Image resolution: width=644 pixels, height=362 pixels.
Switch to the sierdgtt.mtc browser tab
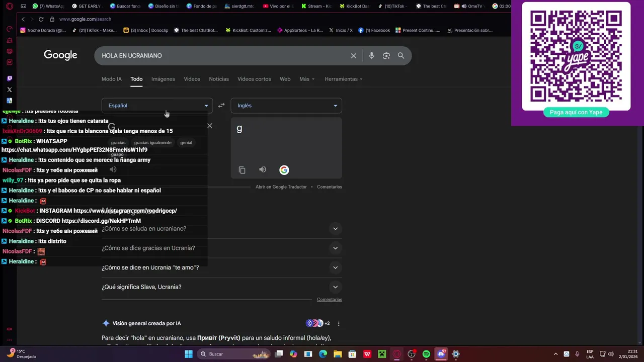pyautogui.click(x=240, y=6)
